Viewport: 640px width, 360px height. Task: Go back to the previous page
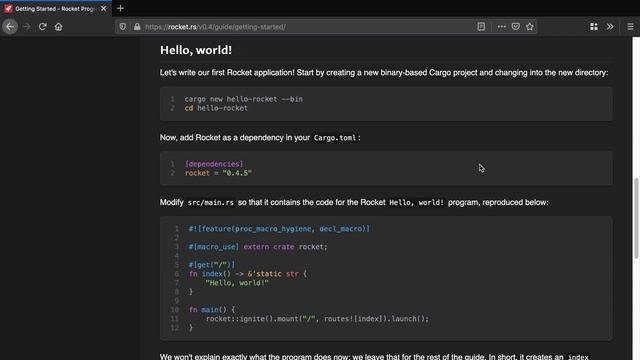tap(10, 27)
